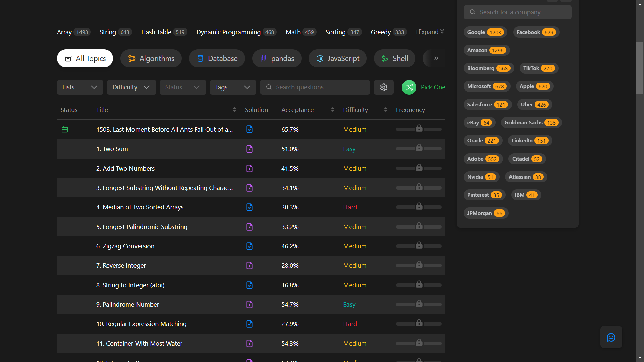Click the Search for a company field

[x=517, y=12]
